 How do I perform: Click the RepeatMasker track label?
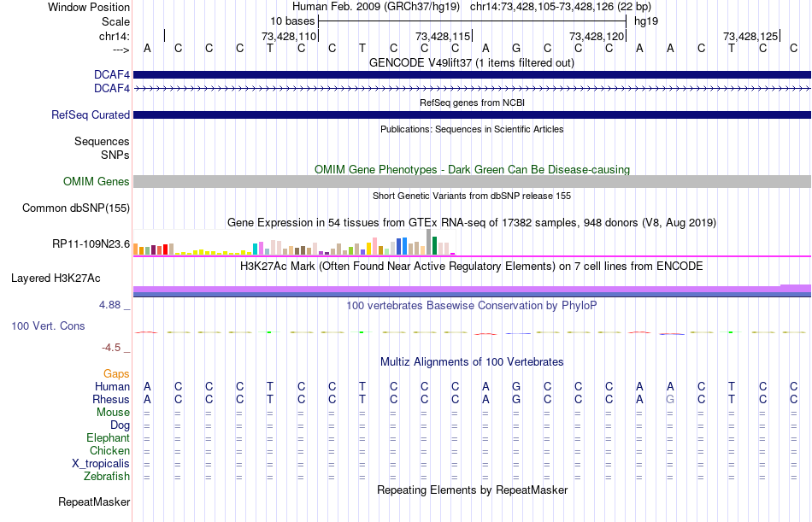pyautogui.click(x=94, y=502)
